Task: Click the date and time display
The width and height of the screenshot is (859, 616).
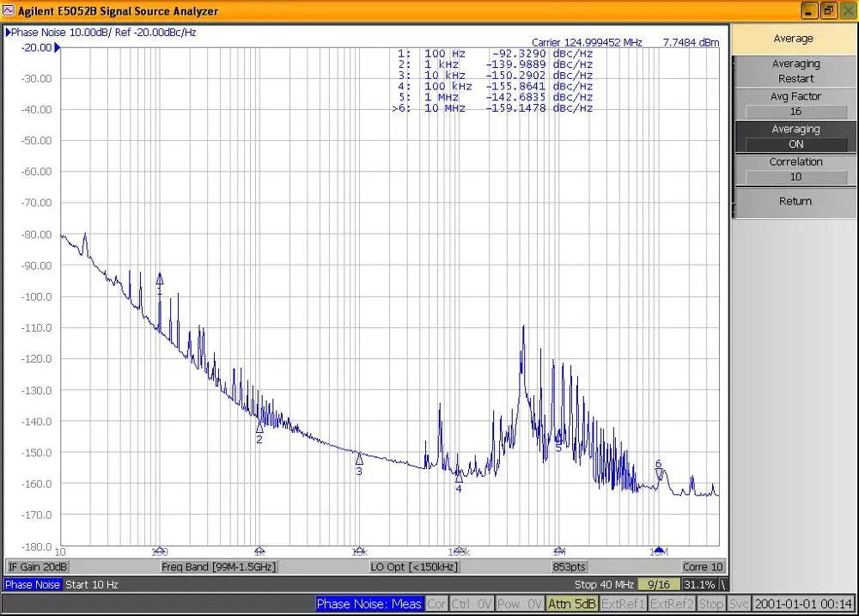Action: tap(803, 604)
